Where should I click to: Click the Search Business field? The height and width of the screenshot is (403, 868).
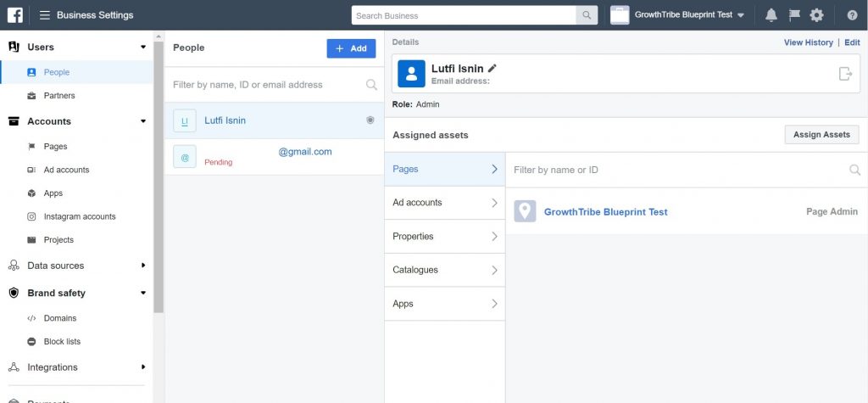click(464, 15)
